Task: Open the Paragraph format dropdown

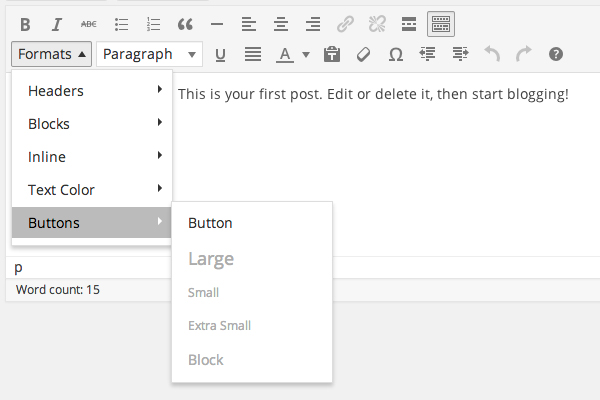Action: point(149,54)
